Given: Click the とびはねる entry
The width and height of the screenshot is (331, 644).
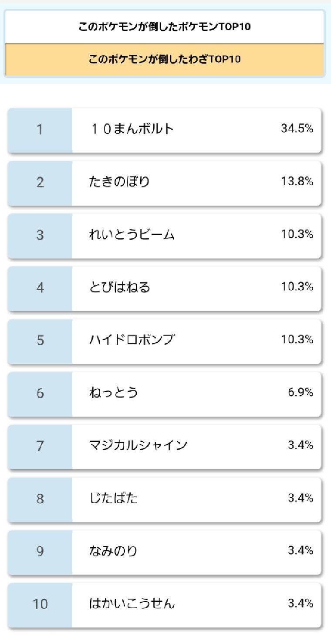Looking at the screenshot, I should coord(164,288).
